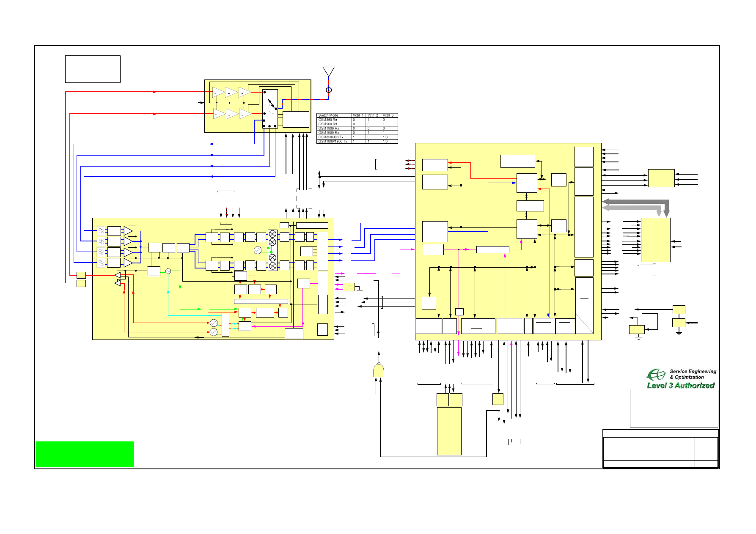Click the bottom mixer circle symbol
This screenshot has width=756, height=534.
click(x=272, y=266)
